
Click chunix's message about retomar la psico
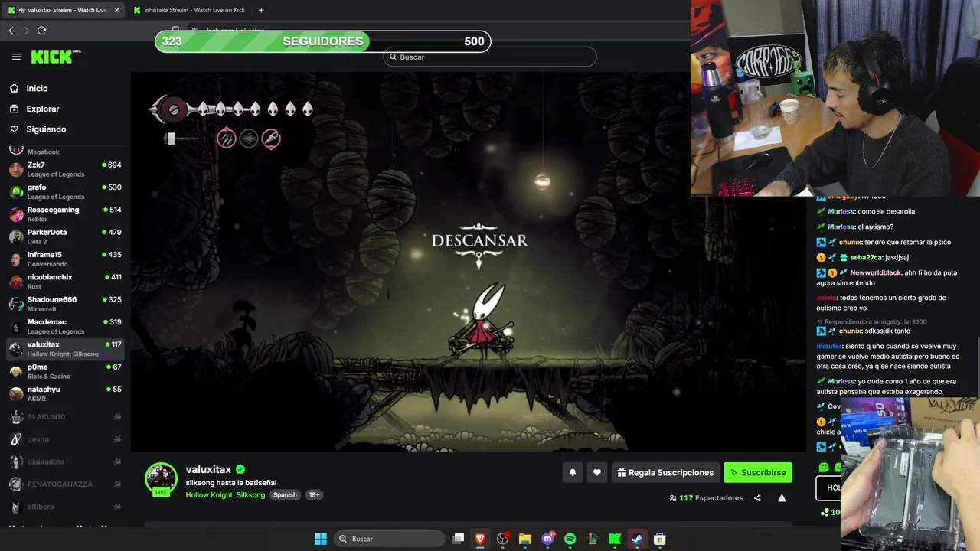(x=884, y=242)
